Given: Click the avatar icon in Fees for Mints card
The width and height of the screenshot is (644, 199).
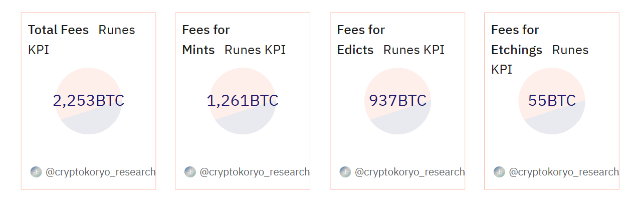Looking at the screenshot, I should point(190,172).
